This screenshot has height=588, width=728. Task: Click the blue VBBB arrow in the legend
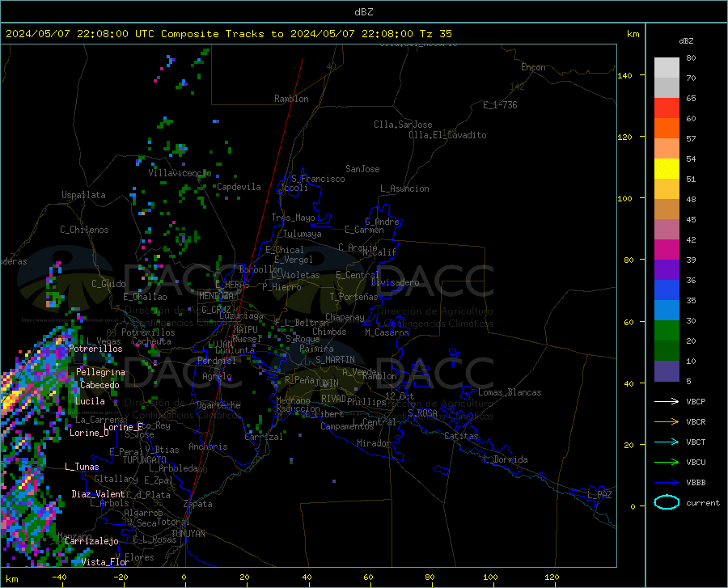[667, 483]
